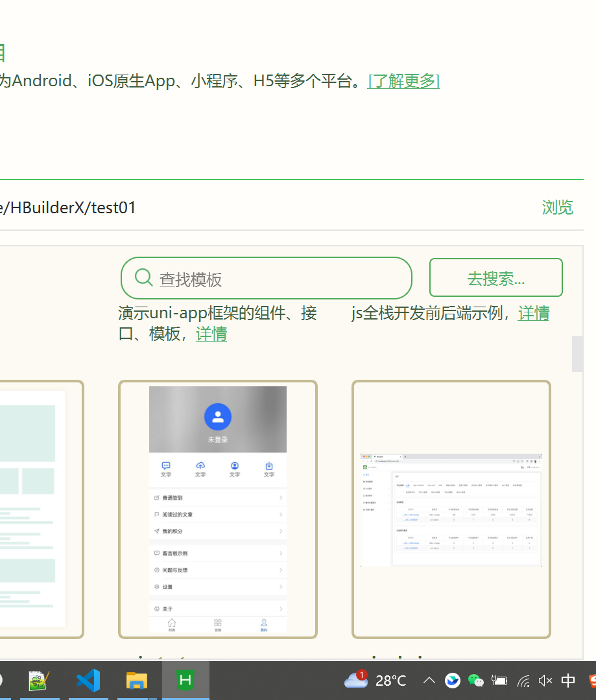Select the partially visible wireframe template thumbnail
The height and width of the screenshot is (700, 596).
(41, 509)
